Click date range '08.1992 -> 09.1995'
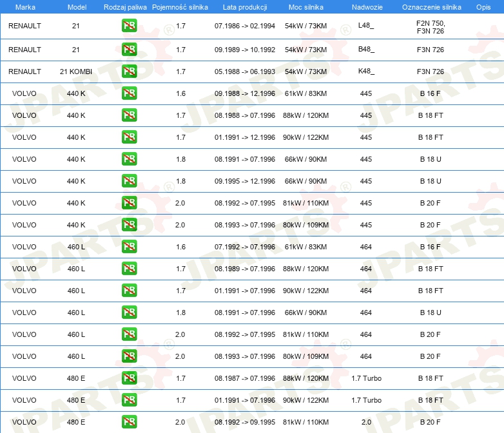This screenshot has width=504, height=433. tap(245, 422)
